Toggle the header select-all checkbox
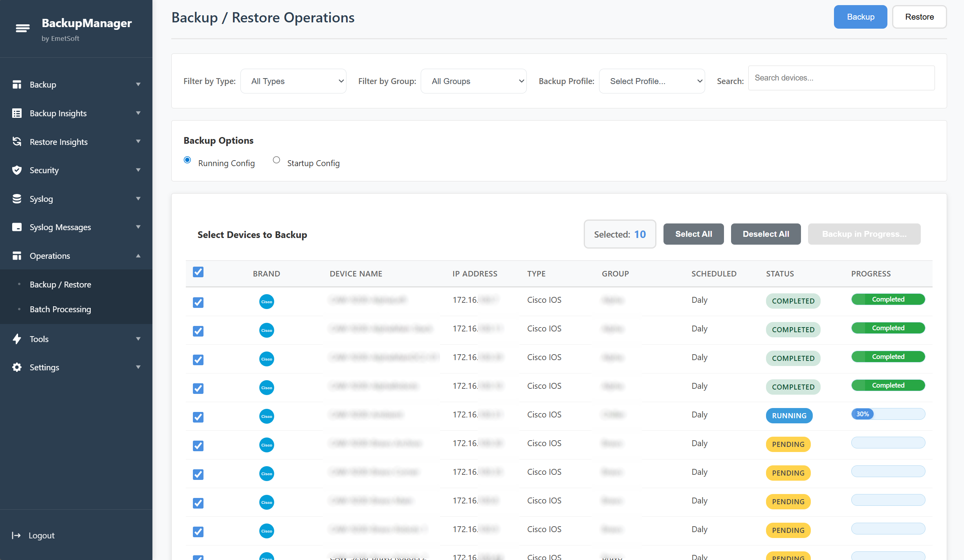The image size is (964, 560). 198,272
